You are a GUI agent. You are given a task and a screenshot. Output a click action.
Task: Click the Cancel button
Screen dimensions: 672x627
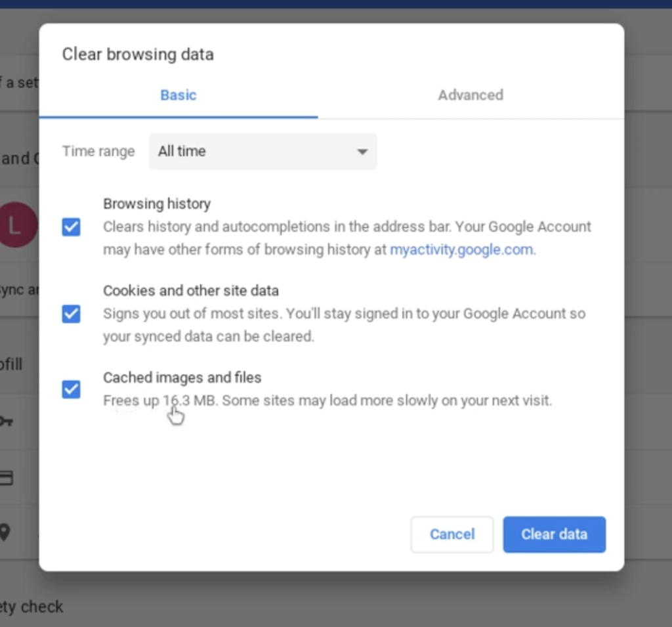tap(452, 534)
